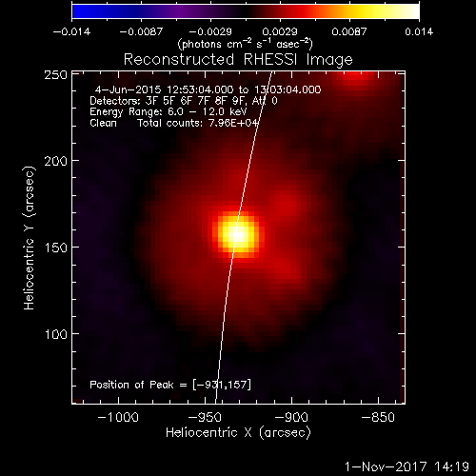Image resolution: width=476 pixels, height=476 pixels.
Task: Click the -950 tick on the X axis
Action: click(x=205, y=417)
